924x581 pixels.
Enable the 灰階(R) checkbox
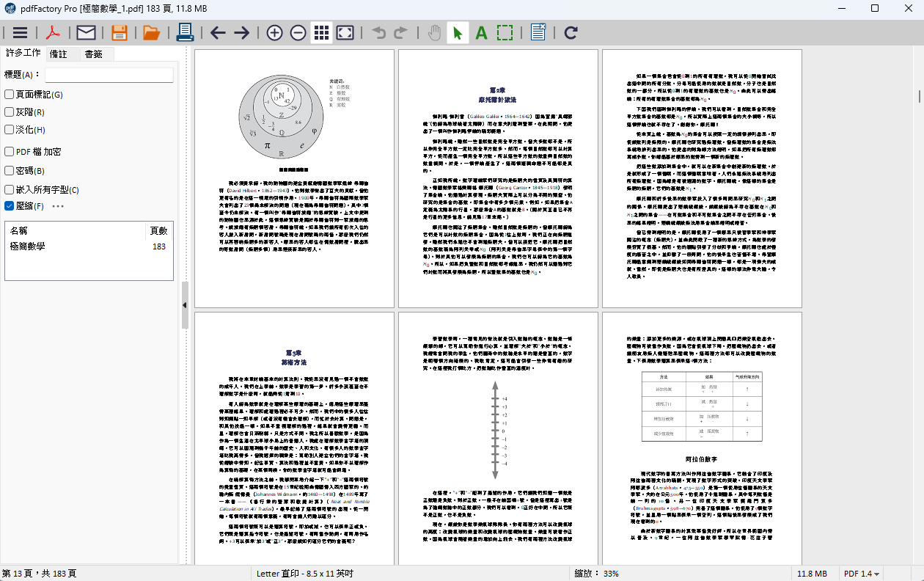coord(9,112)
